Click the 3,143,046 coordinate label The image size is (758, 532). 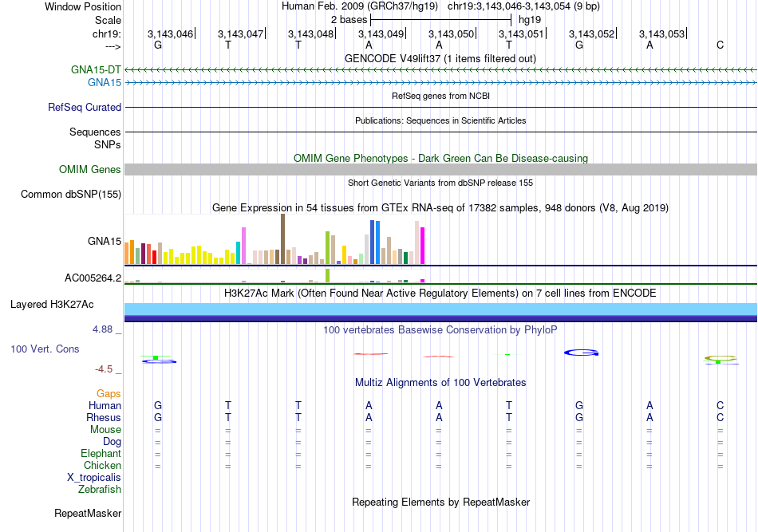[x=170, y=33]
